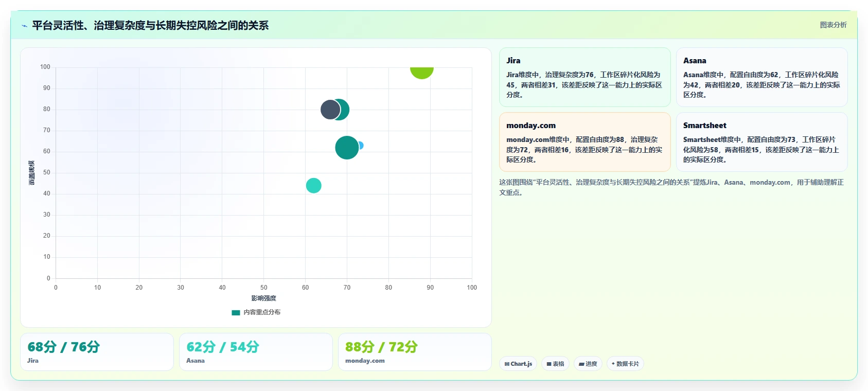
Task: Click the small blue icon beside the header title
Action: (24, 26)
